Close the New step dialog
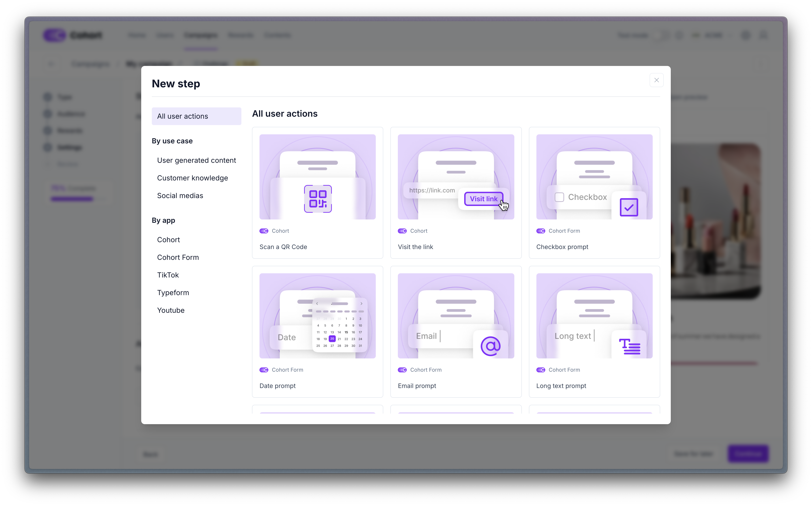 (656, 80)
